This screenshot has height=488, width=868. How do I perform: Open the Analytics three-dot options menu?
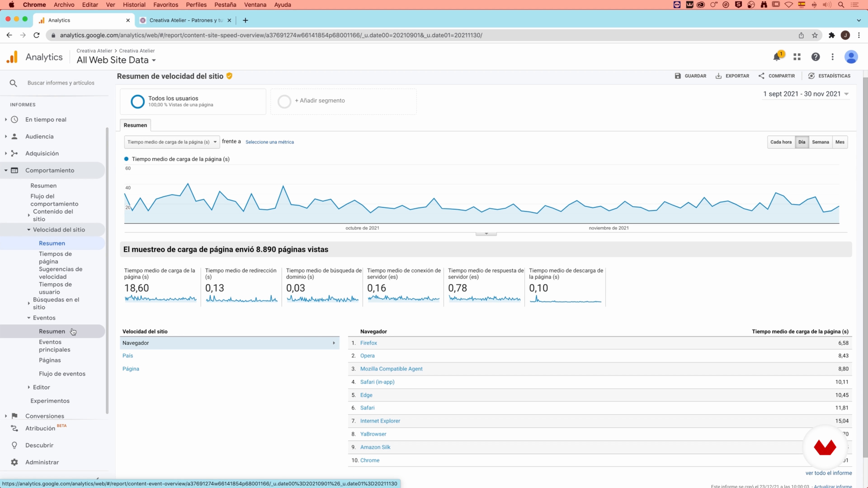(x=833, y=57)
